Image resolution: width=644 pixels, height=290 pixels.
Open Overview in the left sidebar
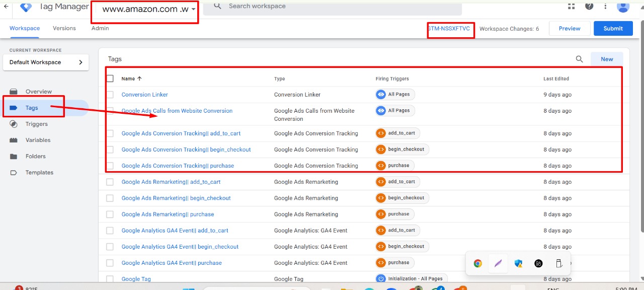click(38, 92)
